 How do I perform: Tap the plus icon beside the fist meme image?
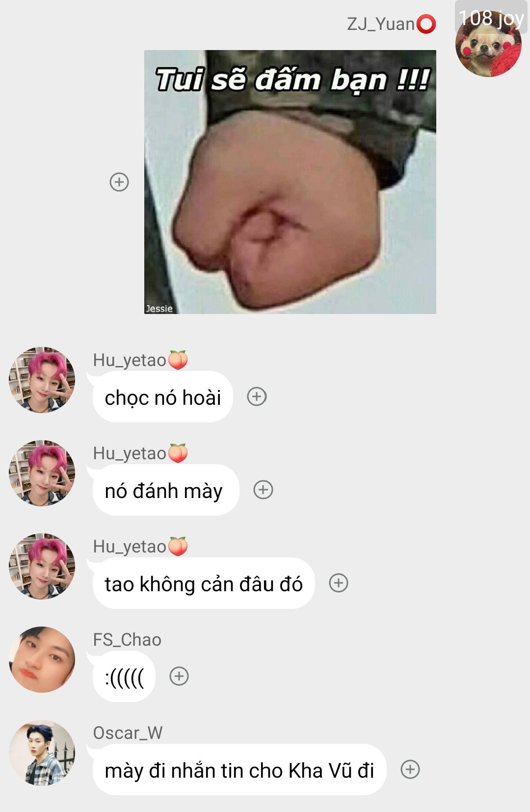[119, 182]
